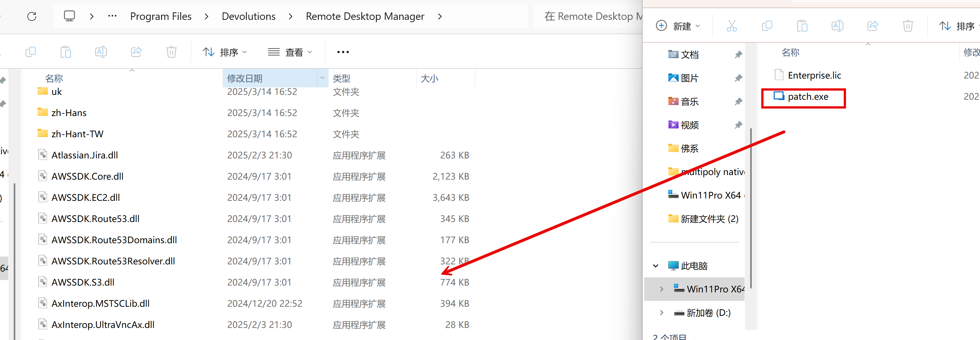This screenshot has height=340, width=980.
Task: Click the Devolutions breadcrumb in address bar
Action: (248, 16)
